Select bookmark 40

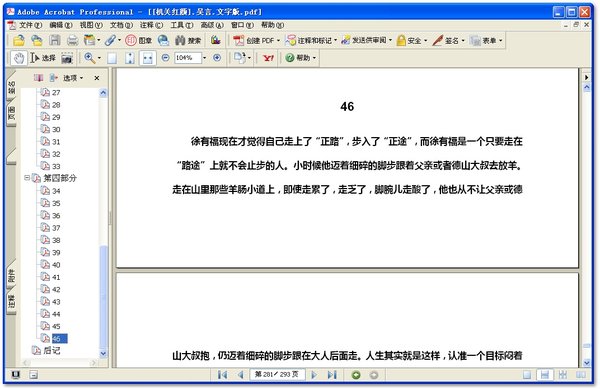[x=56, y=265]
